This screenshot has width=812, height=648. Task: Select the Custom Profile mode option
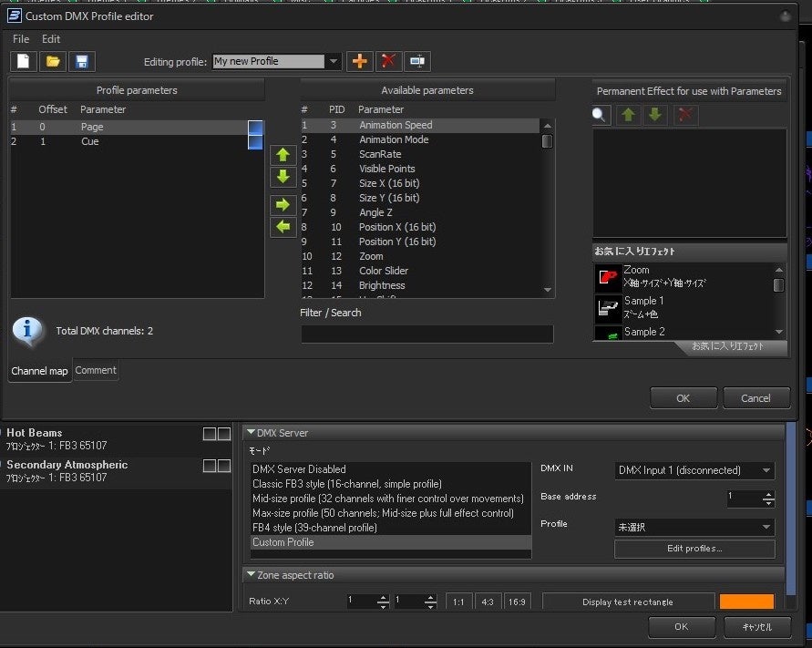283,542
